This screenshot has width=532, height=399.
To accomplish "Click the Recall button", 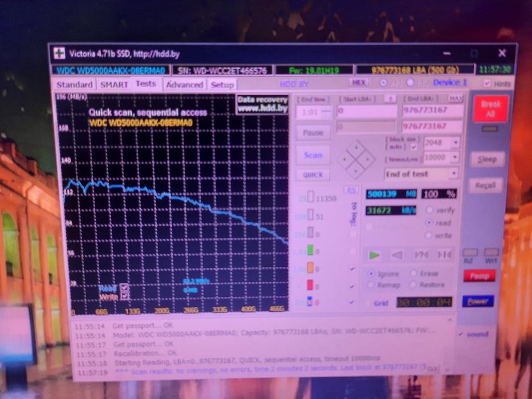I will coord(485,186).
